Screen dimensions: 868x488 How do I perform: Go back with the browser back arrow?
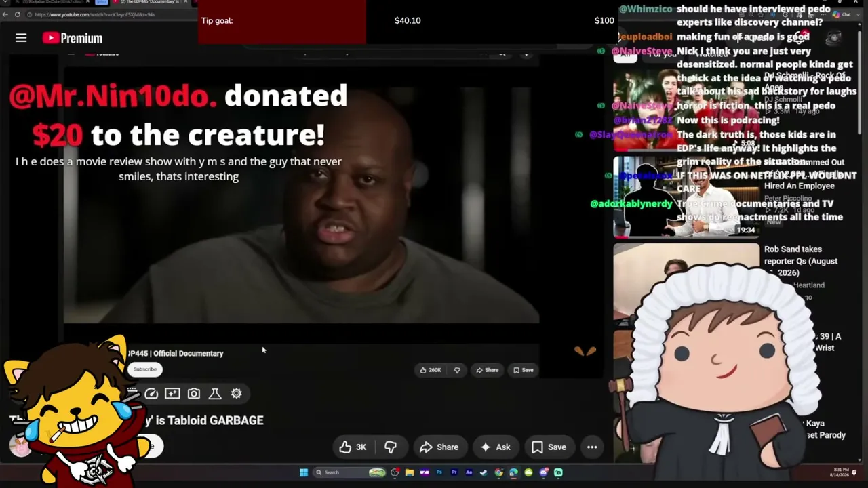click(x=5, y=14)
